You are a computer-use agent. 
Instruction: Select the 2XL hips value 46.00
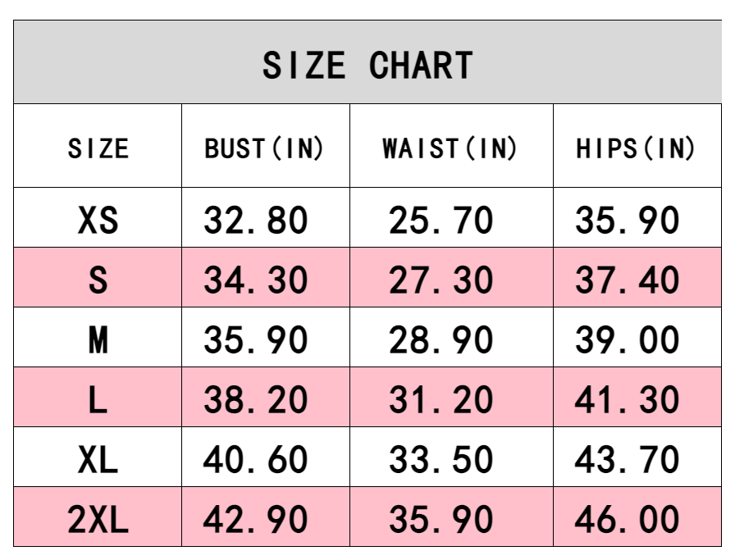628,519
